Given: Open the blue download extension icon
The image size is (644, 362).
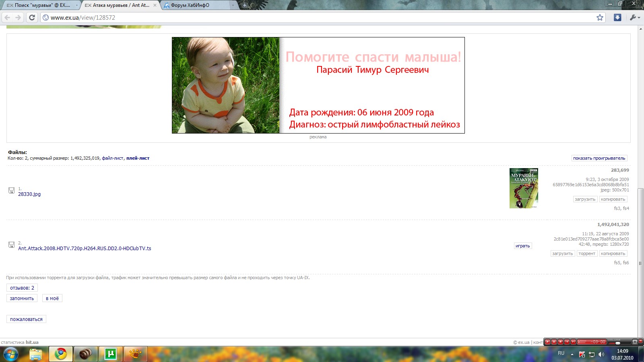Looking at the screenshot, I should (617, 17).
